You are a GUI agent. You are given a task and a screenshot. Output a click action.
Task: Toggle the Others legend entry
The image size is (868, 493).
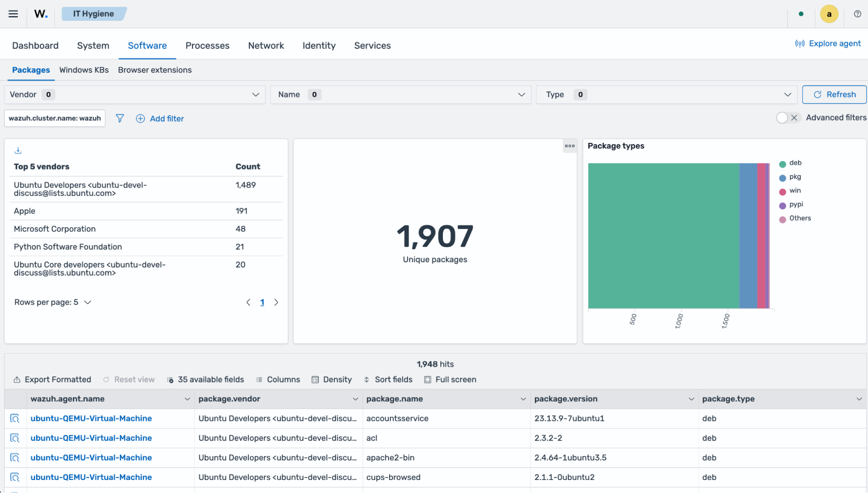[x=795, y=218]
